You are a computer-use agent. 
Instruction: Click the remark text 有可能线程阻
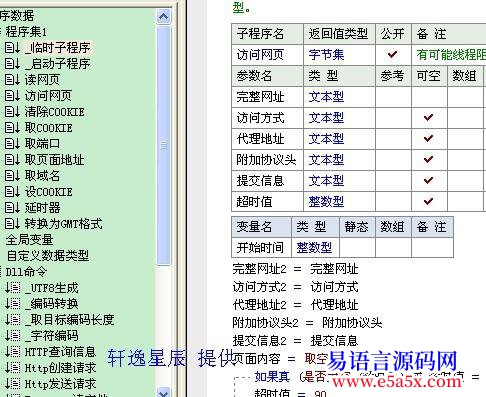coord(451,55)
